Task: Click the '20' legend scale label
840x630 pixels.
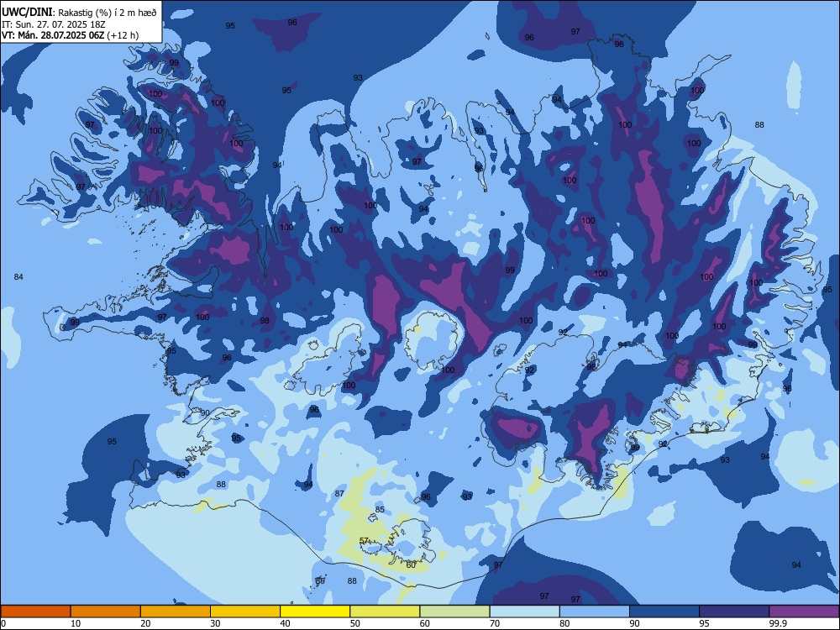Action: (145, 623)
